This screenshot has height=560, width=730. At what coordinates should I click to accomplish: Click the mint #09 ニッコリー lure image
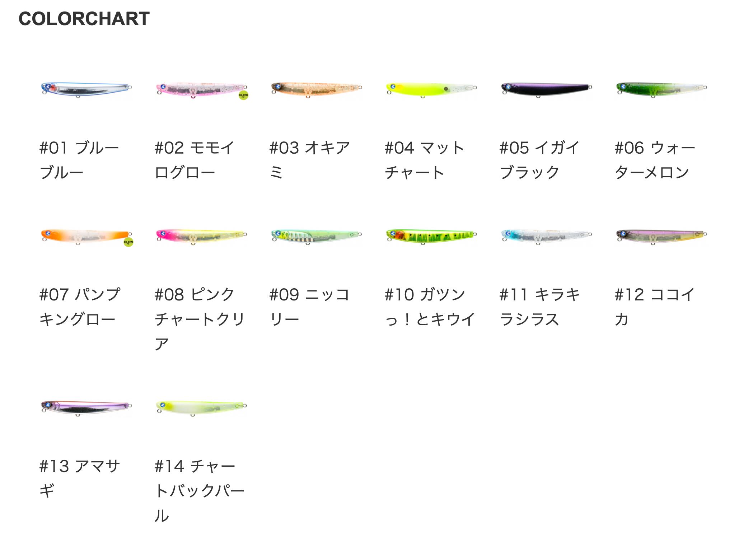tap(316, 236)
